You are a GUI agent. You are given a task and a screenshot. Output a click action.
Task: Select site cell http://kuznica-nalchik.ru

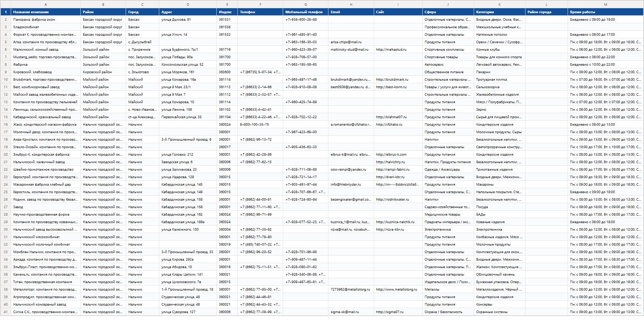tap(398, 222)
